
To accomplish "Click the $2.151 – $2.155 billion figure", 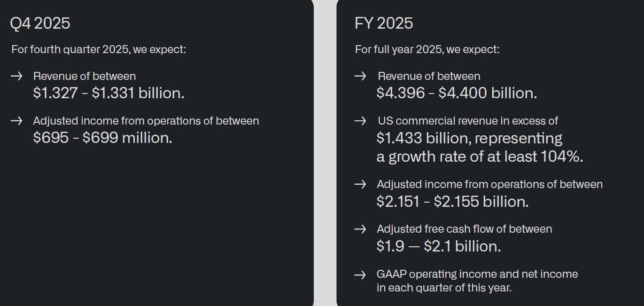I will coord(452,202).
